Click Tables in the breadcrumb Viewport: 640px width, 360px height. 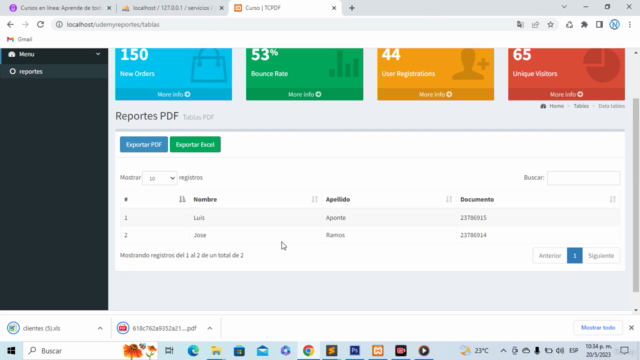click(x=581, y=106)
